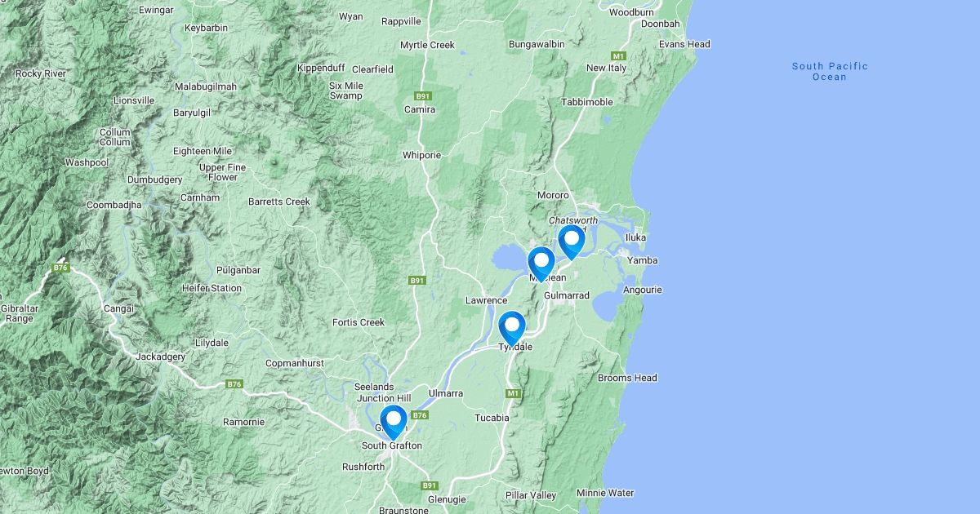Click the Lionsville label

[133, 100]
